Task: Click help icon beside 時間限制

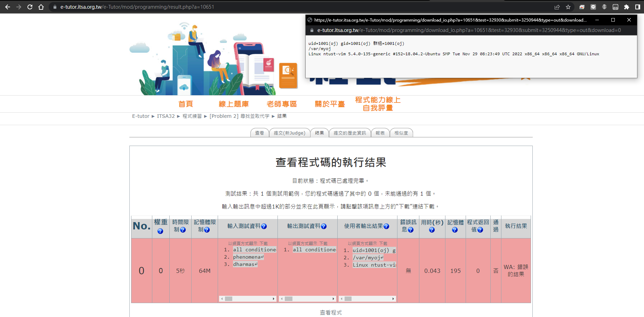Action: click(x=183, y=230)
